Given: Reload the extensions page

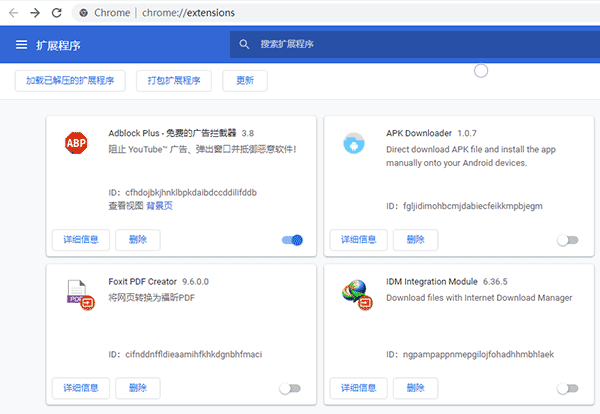Looking at the screenshot, I should 57,13.
